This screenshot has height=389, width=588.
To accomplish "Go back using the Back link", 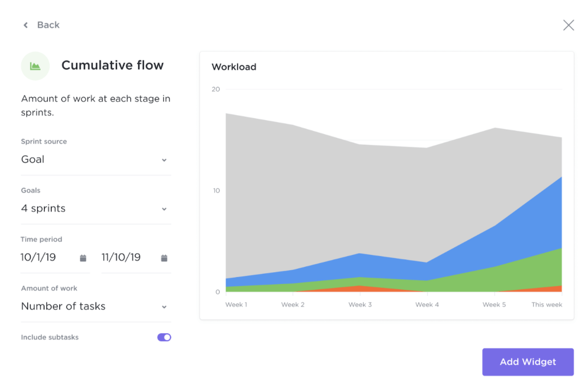I will click(48, 25).
